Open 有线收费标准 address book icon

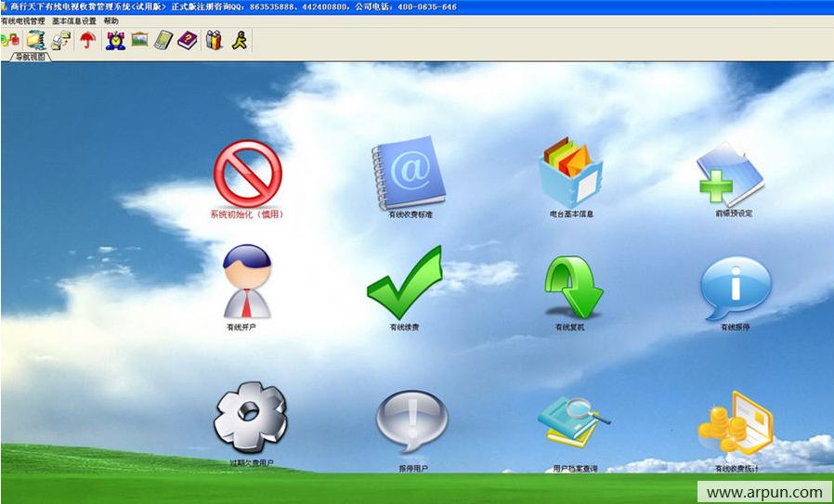410,173
